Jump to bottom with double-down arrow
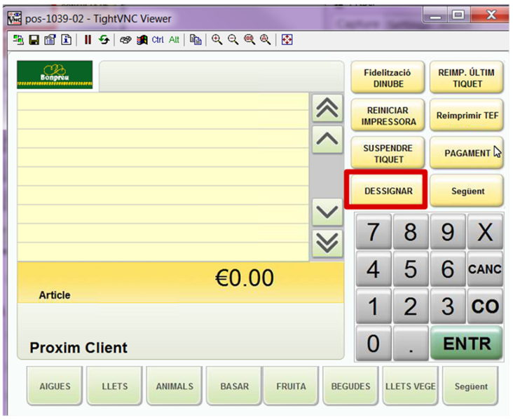 [x=327, y=243]
